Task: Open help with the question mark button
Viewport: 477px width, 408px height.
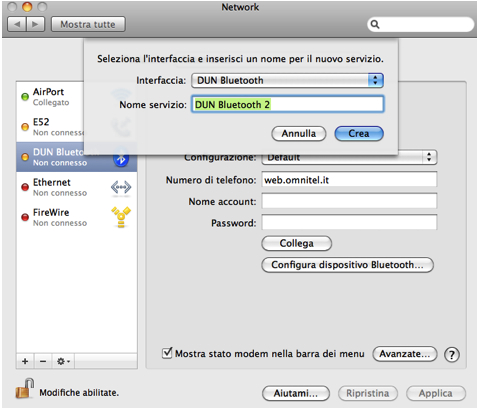Action: (452, 354)
